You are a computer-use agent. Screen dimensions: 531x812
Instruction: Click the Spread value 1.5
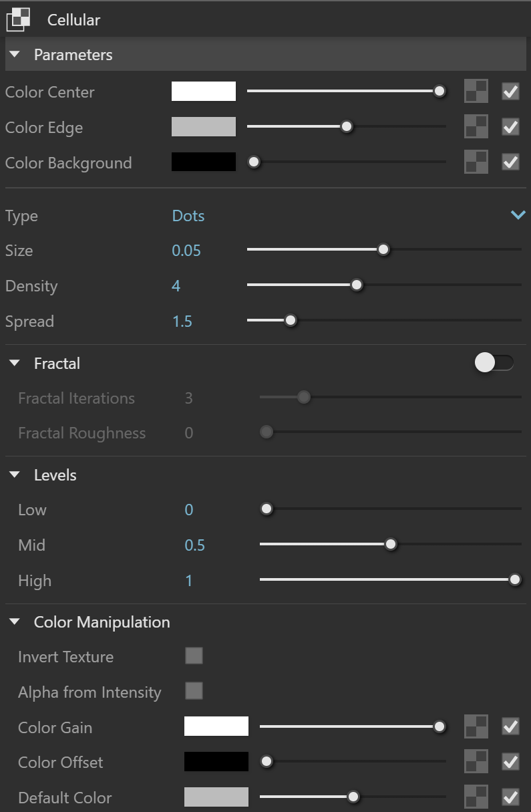[x=182, y=321]
